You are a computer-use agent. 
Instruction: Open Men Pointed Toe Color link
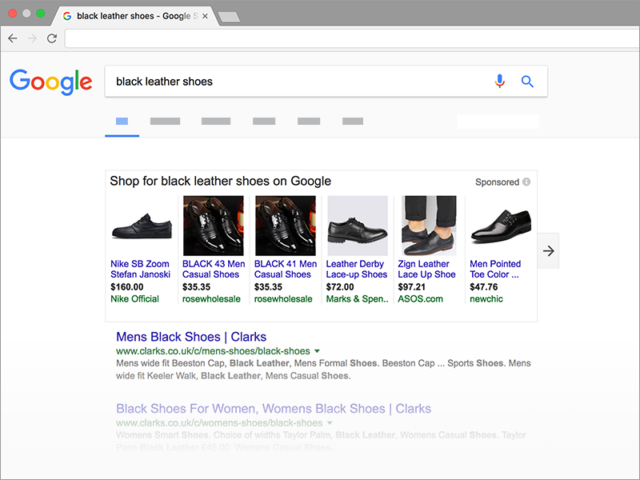coord(495,269)
